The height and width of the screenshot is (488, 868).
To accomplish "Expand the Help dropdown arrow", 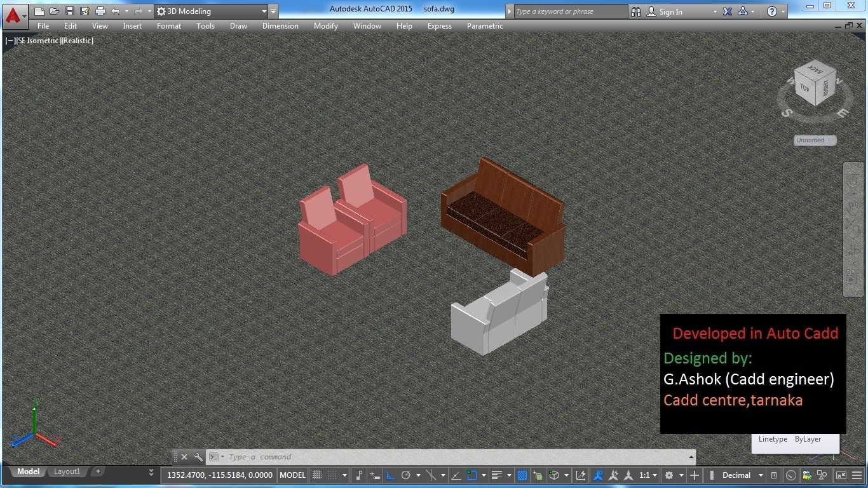I will pyautogui.click(x=782, y=11).
